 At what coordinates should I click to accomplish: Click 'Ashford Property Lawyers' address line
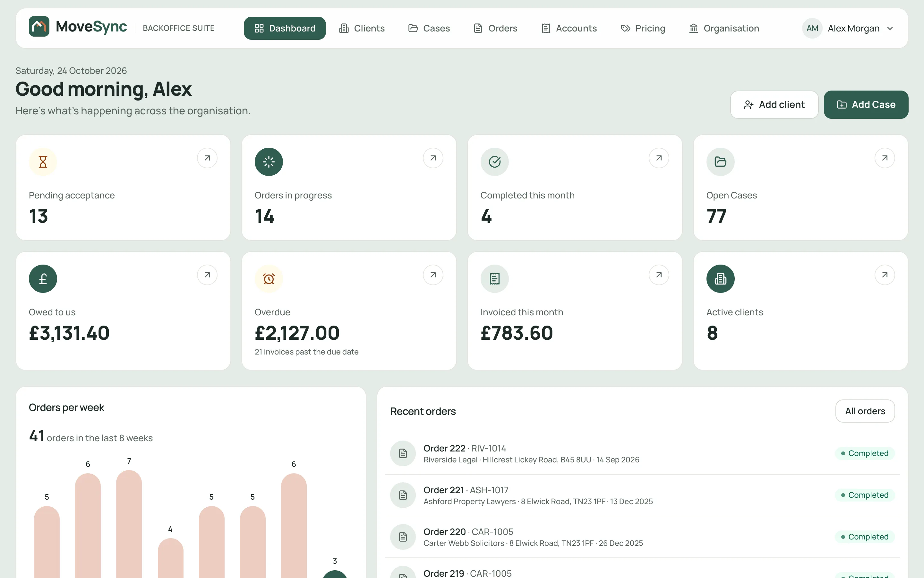(x=538, y=502)
